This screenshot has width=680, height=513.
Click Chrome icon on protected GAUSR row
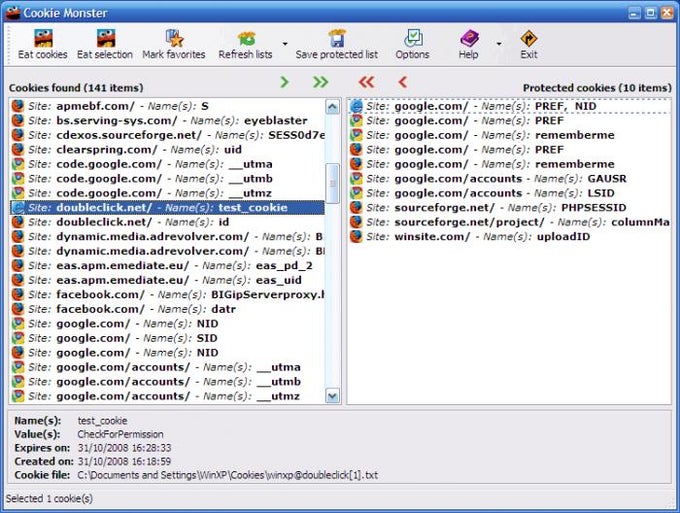click(356, 179)
